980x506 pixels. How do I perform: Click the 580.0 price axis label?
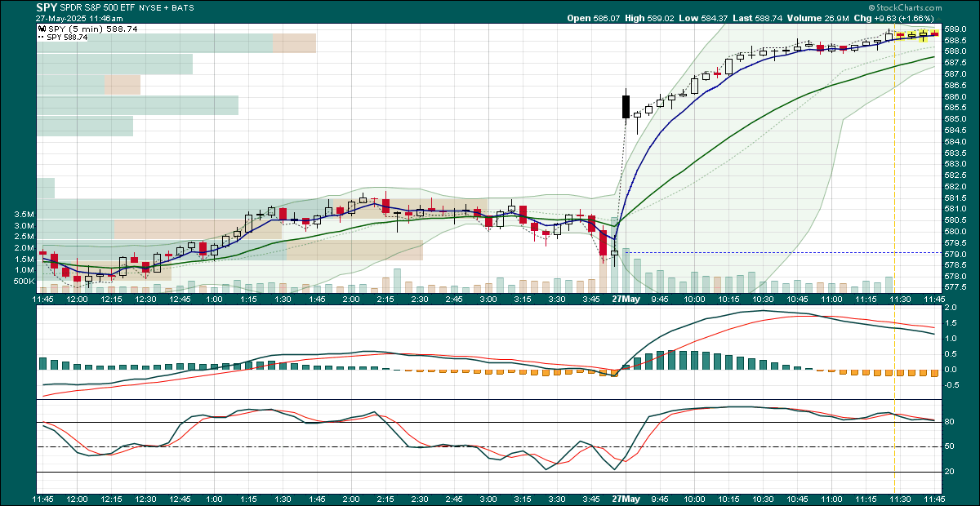pyautogui.click(x=955, y=231)
